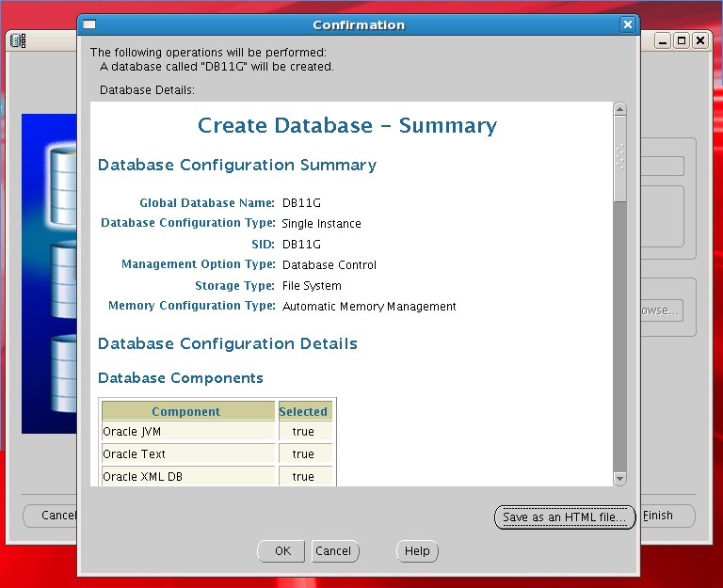Click the 'Database Components' heading
This screenshot has width=723, height=588.
click(x=181, y=378)
